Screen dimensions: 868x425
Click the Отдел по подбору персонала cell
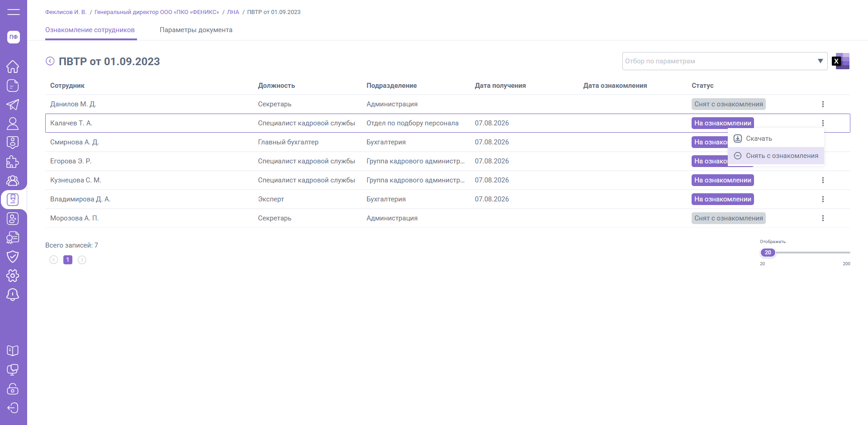pyautogui.click(x=413, y=123)
